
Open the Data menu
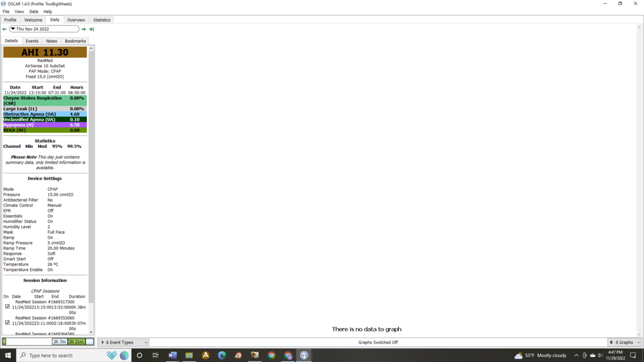pyautogui.click(x=34, y=11)
